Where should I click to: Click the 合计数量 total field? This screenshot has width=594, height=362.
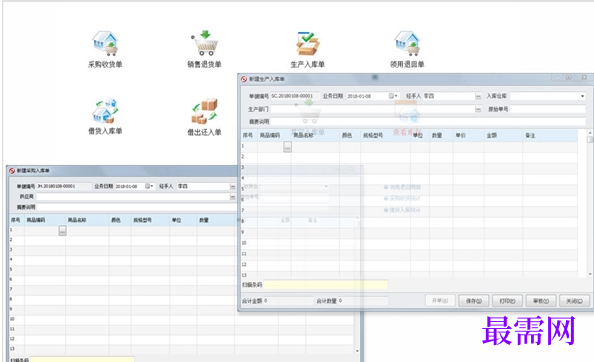(363, 301)
